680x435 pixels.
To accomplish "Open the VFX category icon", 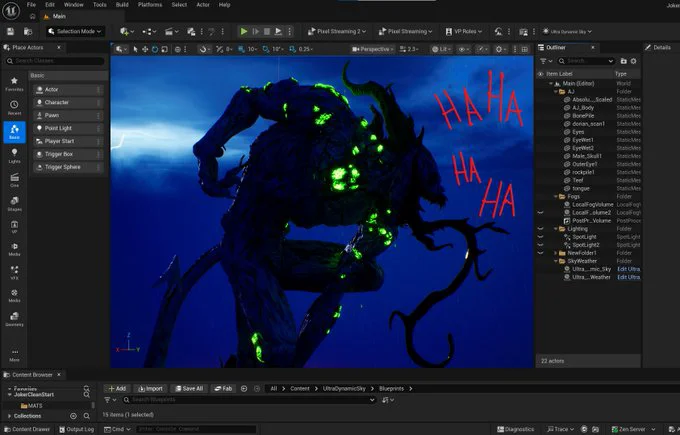I will (x=14, y=272).
